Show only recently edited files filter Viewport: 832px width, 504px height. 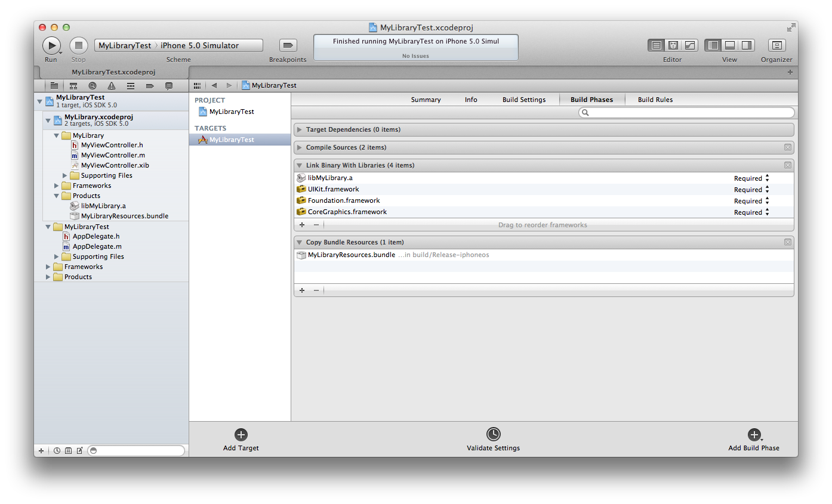point(57,451)
